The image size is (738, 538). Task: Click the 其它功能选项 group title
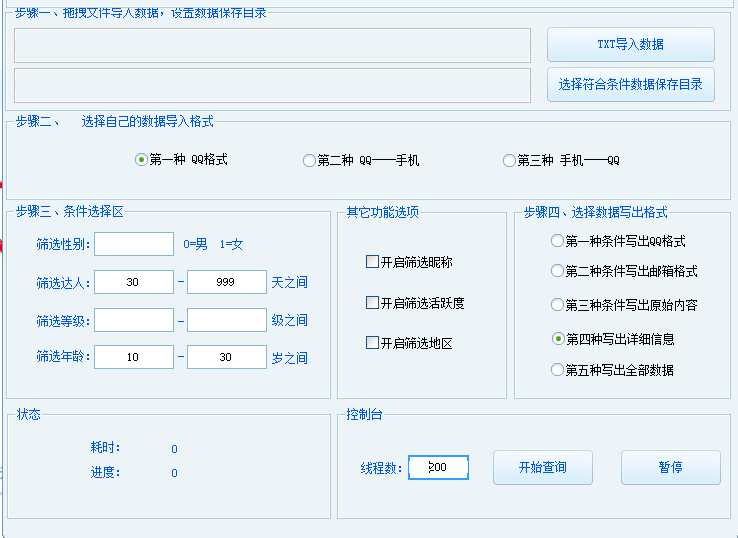(x=383, y=212)
